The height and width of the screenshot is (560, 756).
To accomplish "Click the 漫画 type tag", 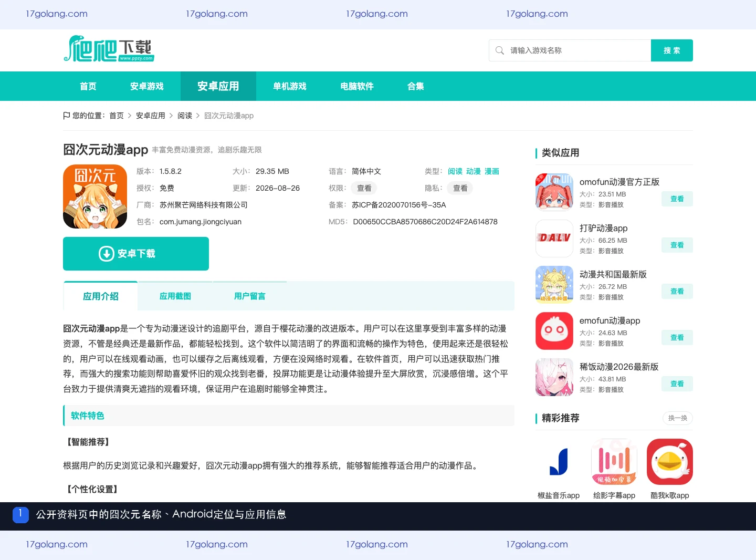I will pyautogui.click(x=492, y=171).
